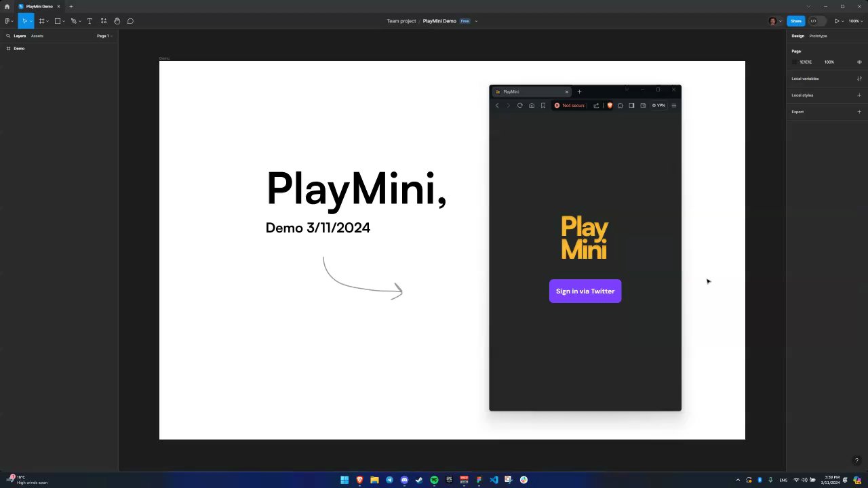Click the page background color swatch
Image resolution: width=868 pixels, height=488 pixels.
(795, 62)
